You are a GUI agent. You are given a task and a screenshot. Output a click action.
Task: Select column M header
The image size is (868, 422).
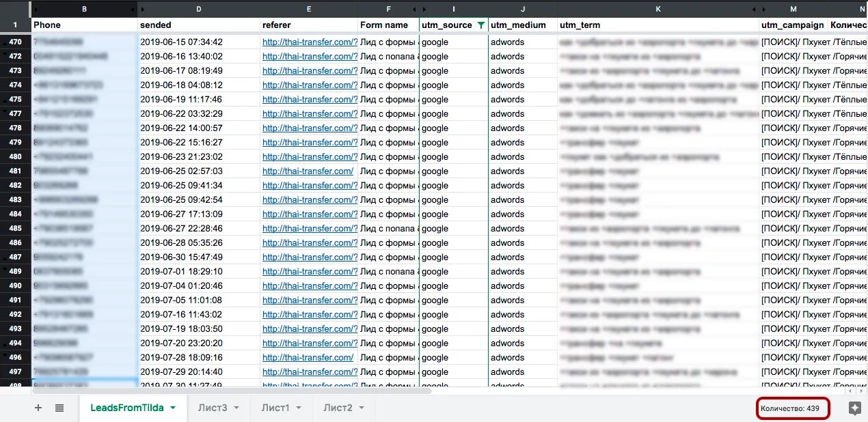(793, 9)
